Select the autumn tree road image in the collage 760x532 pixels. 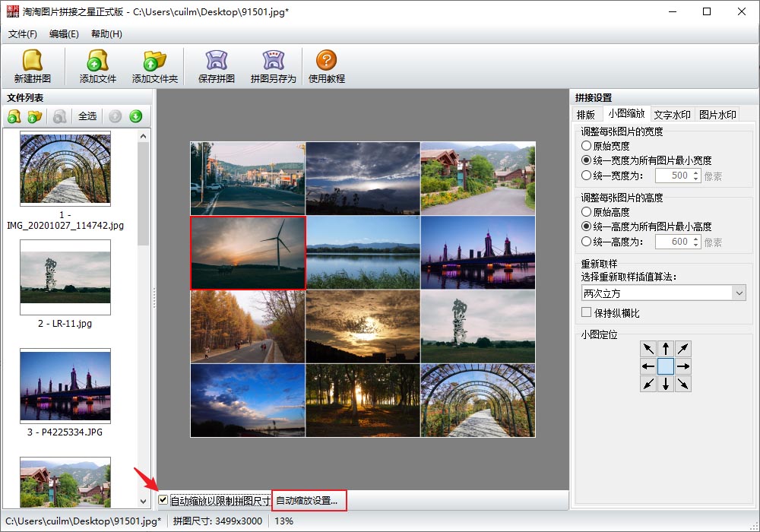(249, 327)
